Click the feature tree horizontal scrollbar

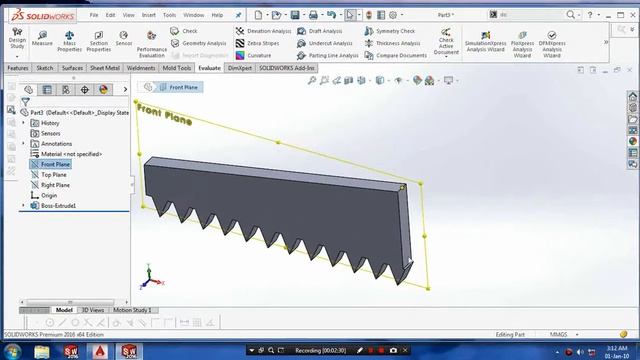click(x=70, y=302)
